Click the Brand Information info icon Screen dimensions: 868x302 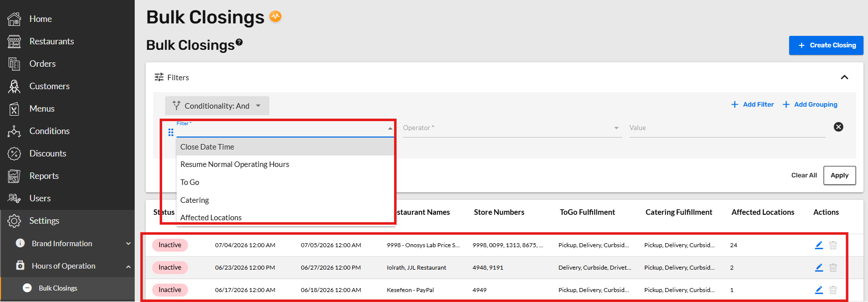coord(20,243)
